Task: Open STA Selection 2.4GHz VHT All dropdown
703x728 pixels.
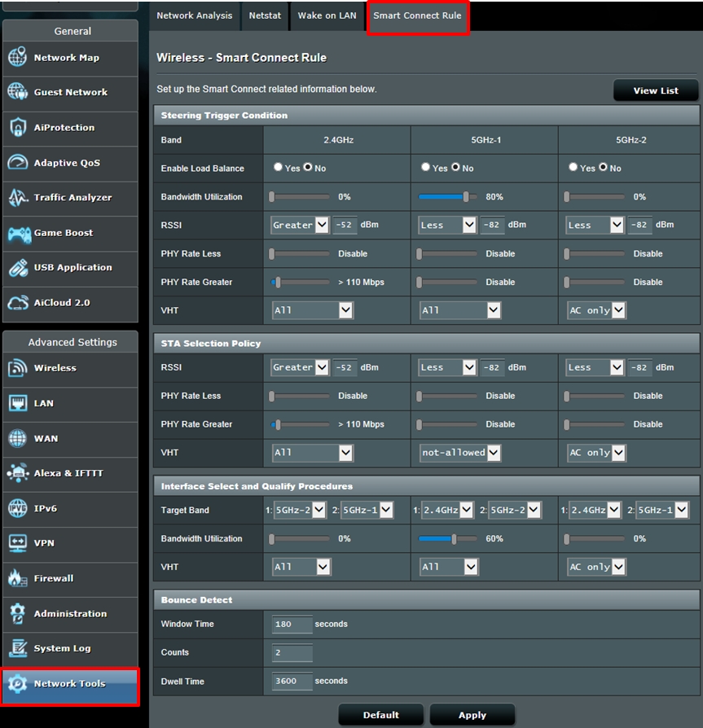Action: click(x=313, y=453)
